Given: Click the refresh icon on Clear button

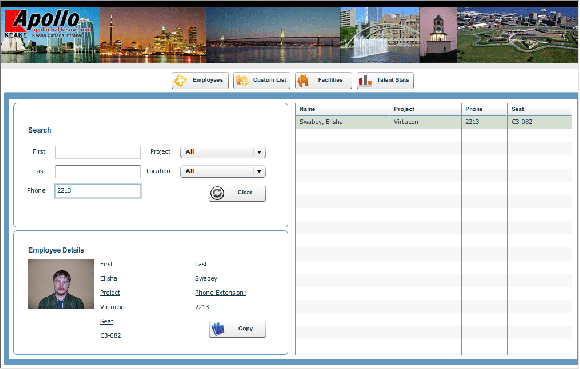Looking at the screenshot, I should 217,193.
